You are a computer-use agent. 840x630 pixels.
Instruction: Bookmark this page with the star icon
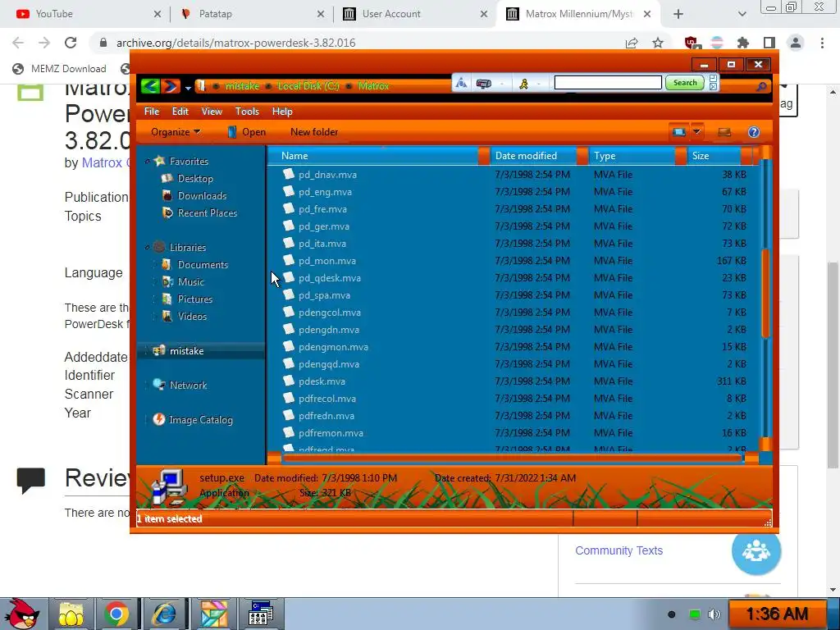(x=658, y=43)
